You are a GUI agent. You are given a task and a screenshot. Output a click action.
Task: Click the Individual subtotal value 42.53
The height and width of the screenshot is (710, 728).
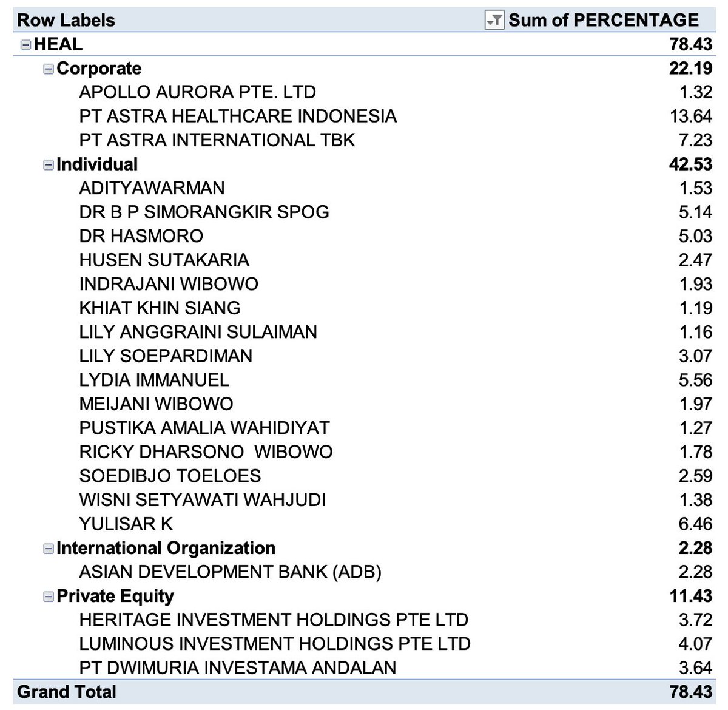[690, 164]
